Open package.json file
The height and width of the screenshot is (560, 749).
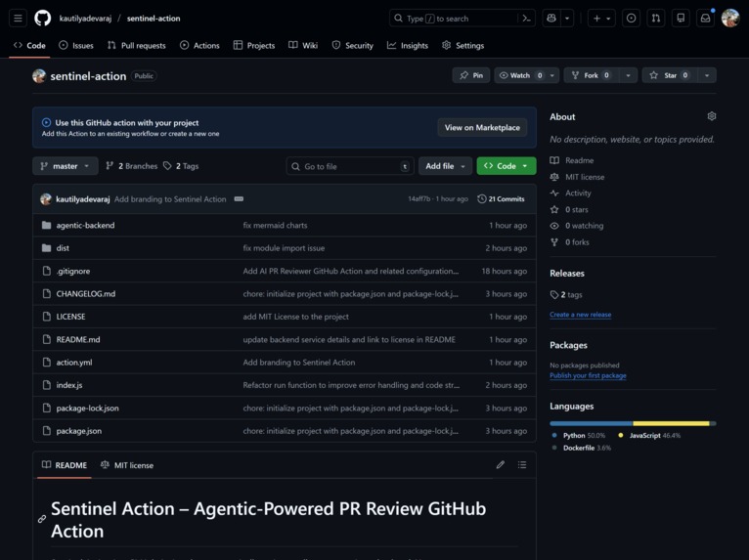click(79, 431)
